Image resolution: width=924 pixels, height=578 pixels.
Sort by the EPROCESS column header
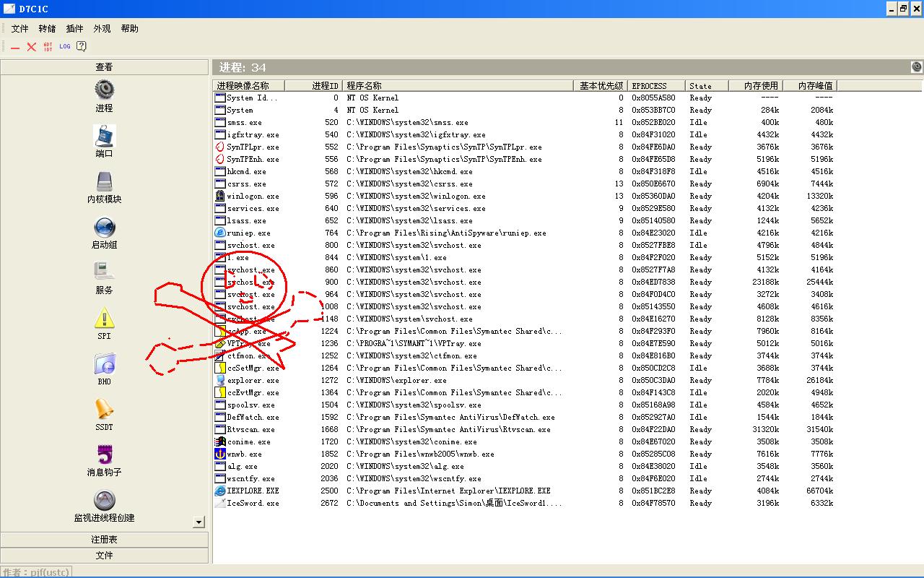tap(656, 86)
